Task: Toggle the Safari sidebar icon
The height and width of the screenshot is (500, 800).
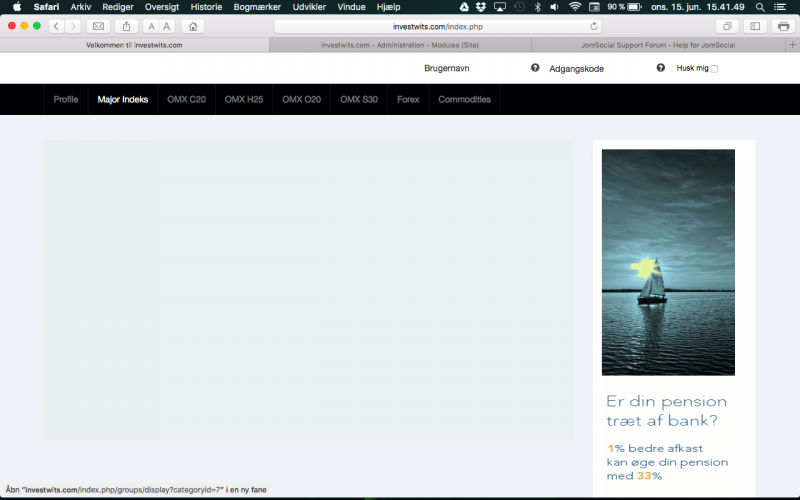Action: pyautogui.click(x=755, y=26)
